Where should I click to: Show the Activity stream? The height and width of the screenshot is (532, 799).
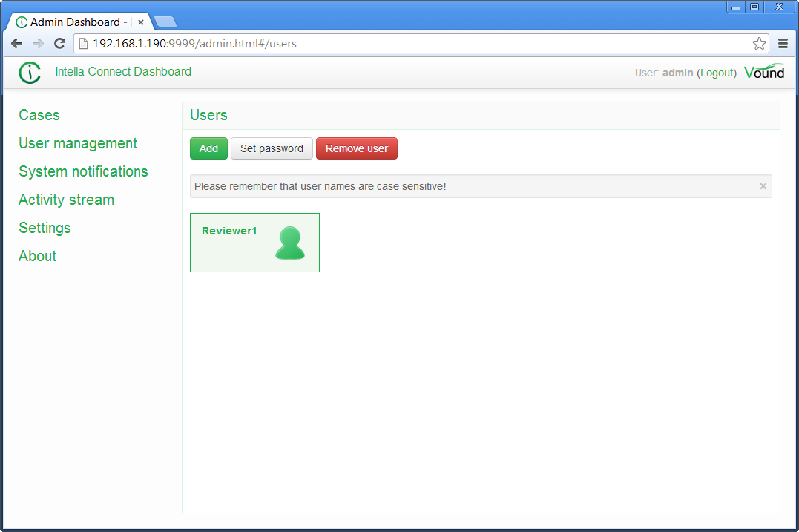[66, 200]
